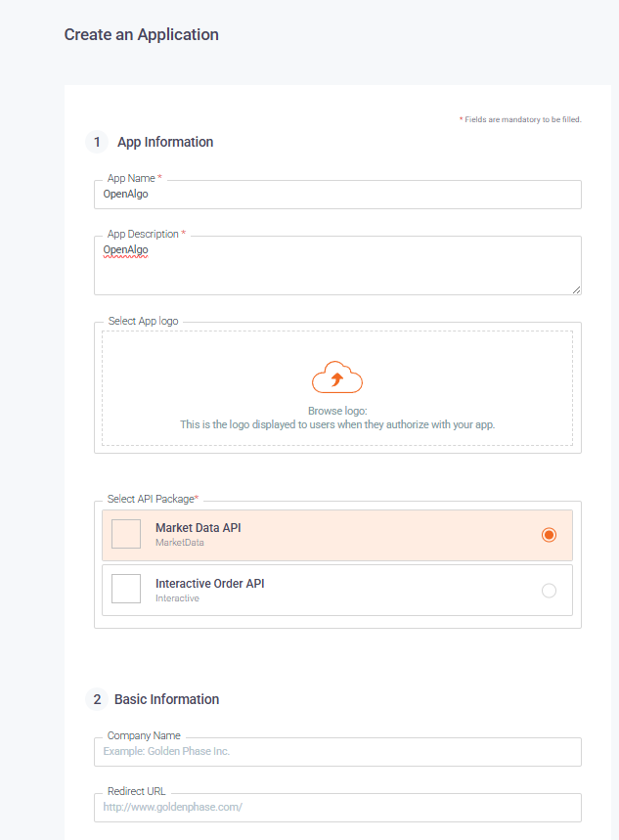Click the Create an Application page title
619x840 pixels.
click(142, 35)
